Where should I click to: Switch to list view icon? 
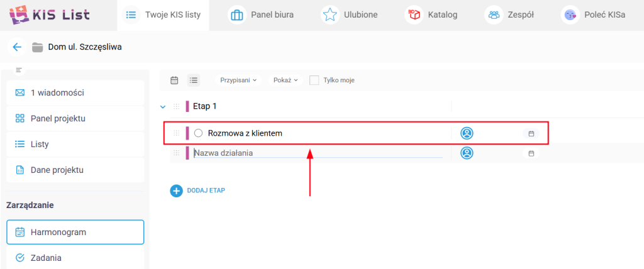(x=194, y=80)
